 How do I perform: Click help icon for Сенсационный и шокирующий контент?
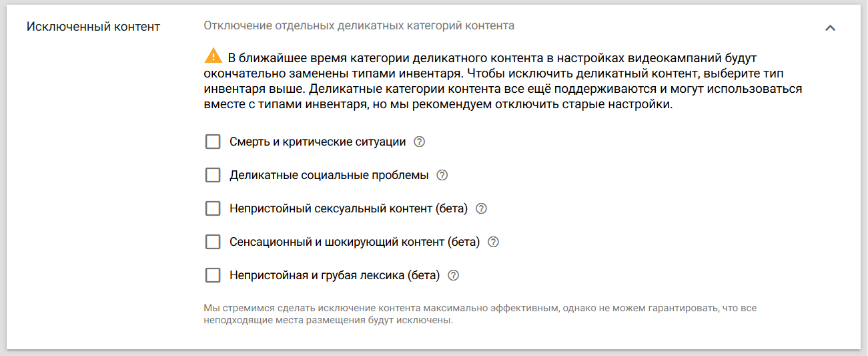[x=494, y=242]
